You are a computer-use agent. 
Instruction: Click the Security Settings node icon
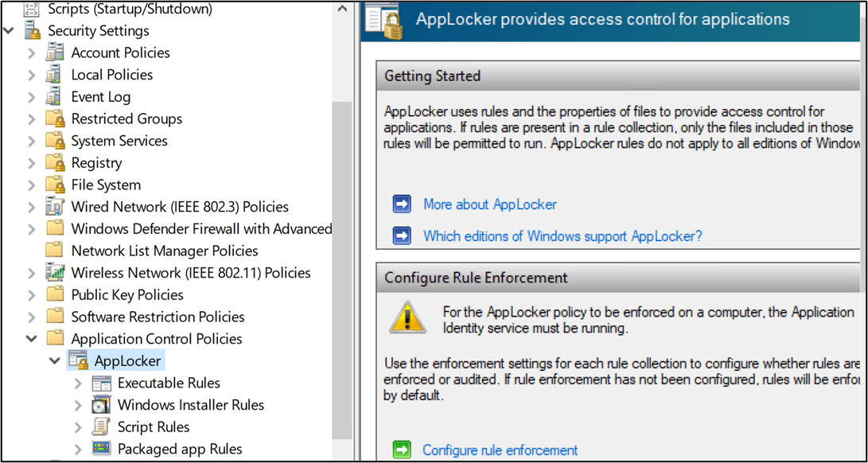(33, 30)
